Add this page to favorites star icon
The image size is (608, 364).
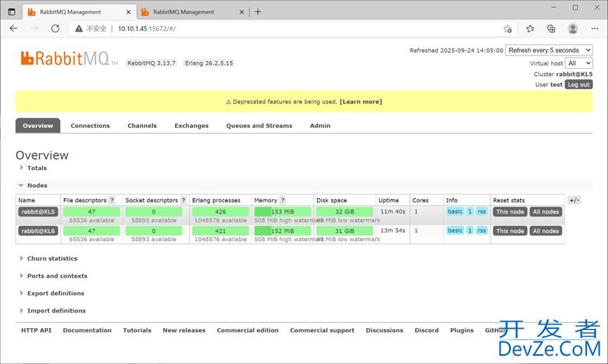pos(507,29)
